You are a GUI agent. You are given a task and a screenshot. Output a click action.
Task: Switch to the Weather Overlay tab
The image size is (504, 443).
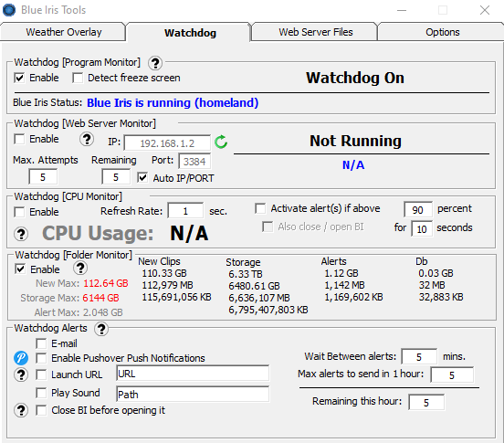63,32
